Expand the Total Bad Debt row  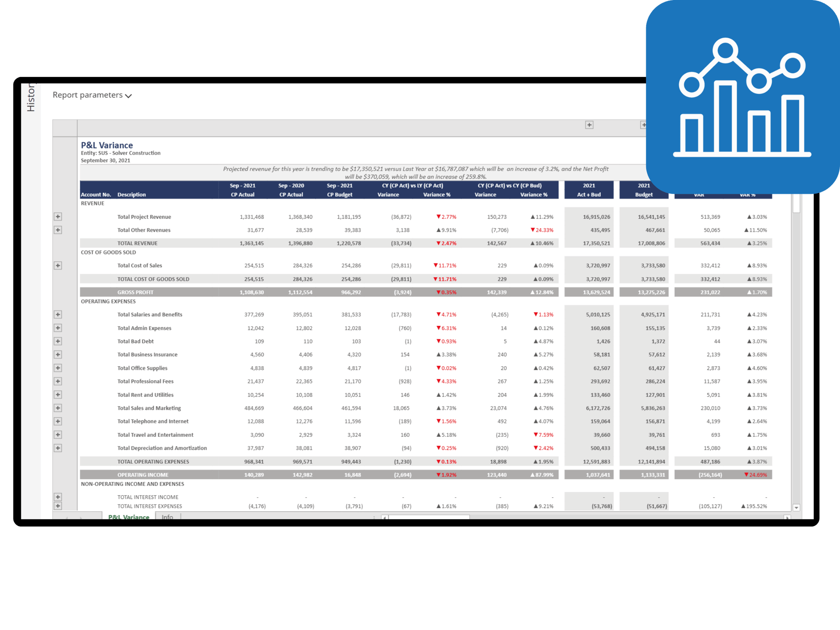click(x=58, y=341)
